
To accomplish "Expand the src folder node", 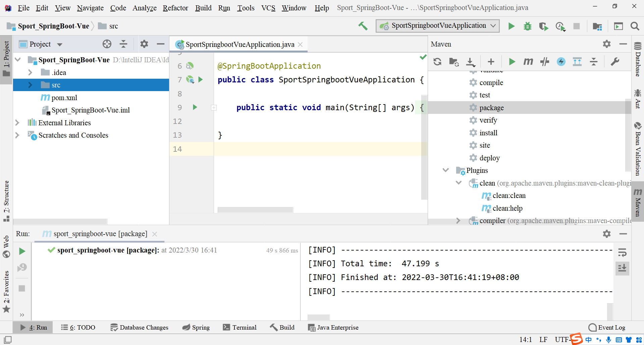I will click(x=30, y=85).
